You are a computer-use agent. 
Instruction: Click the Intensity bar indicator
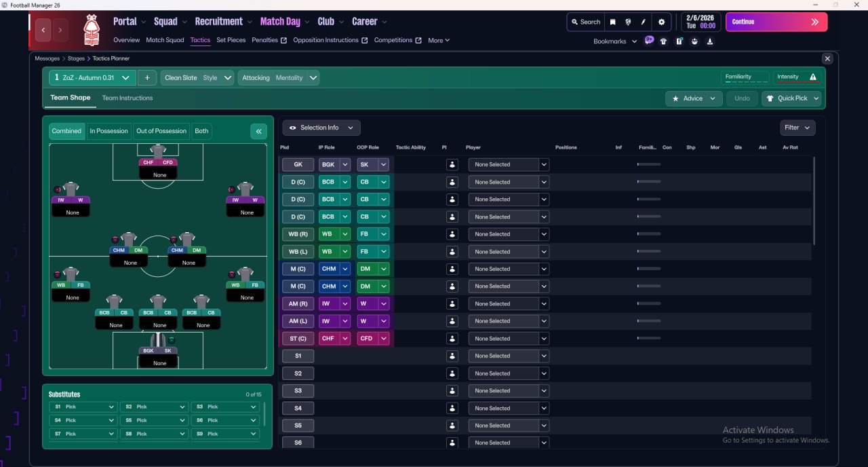coord(797,77)
